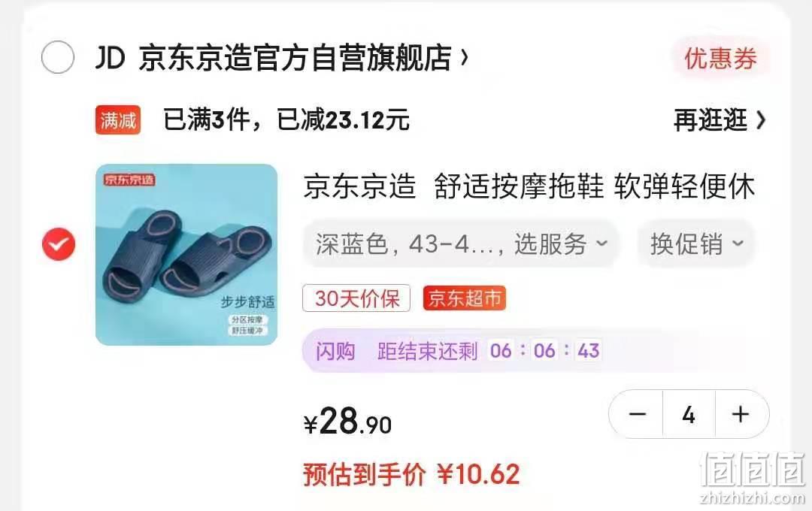The width and height of the screenshot is (812, 511).
Task: Tap the store name chevron arrow
Action: click(465, 57)
